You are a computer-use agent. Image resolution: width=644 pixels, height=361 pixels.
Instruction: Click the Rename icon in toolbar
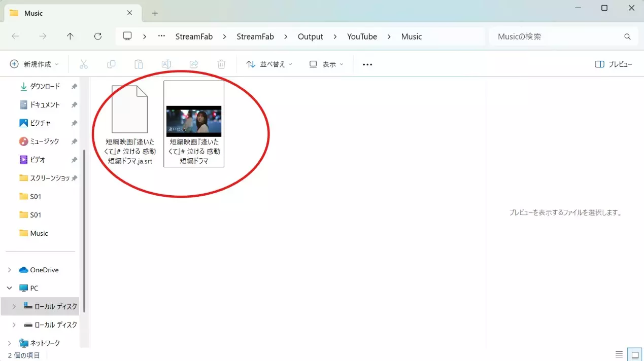click(x=166, y=64)
